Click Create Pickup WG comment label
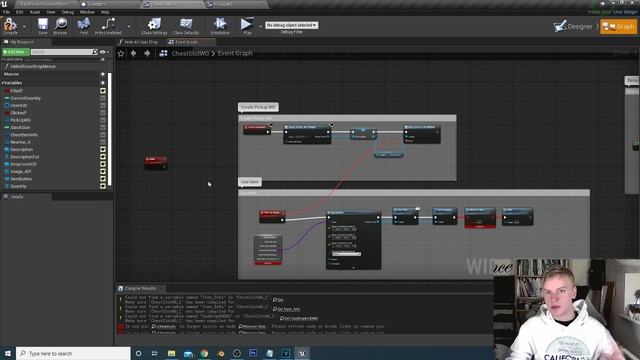 258,107
